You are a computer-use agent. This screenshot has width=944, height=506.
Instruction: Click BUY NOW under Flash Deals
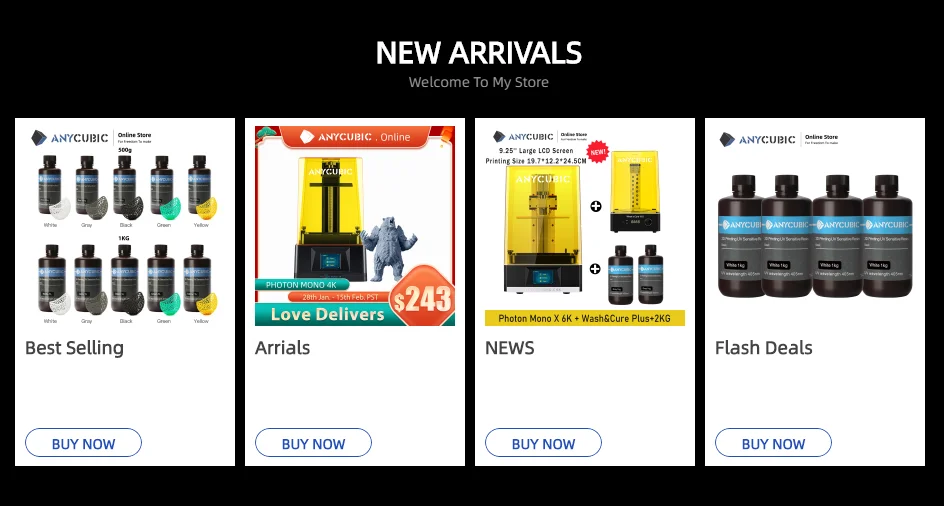773,443
